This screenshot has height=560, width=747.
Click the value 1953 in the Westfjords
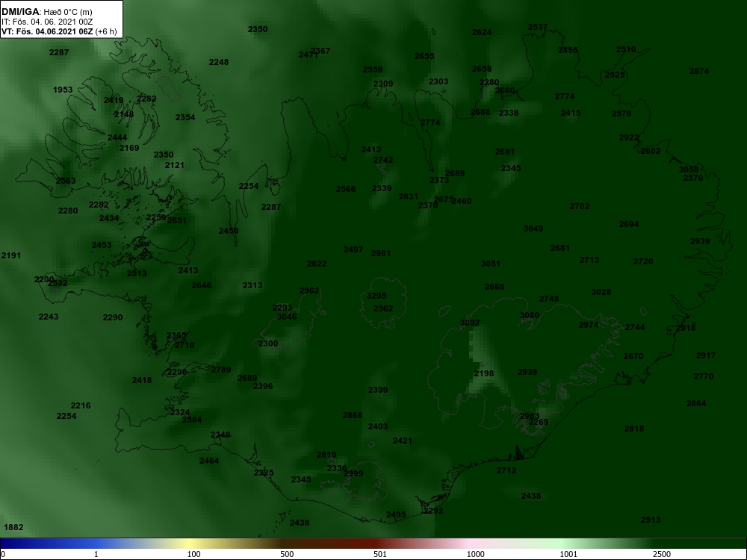[63, 90]
